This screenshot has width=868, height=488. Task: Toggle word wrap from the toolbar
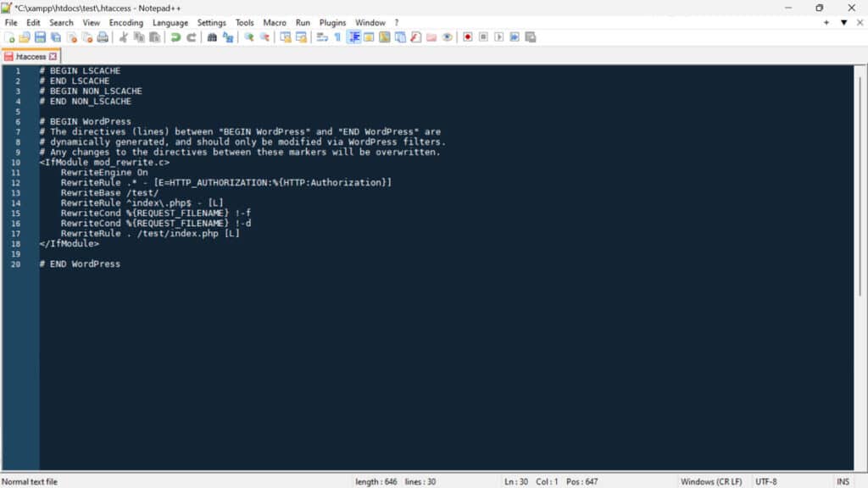click(x=320, y=36)
